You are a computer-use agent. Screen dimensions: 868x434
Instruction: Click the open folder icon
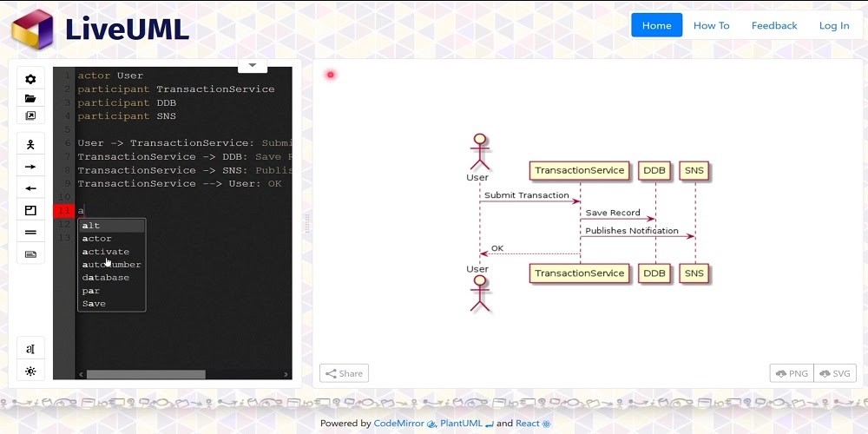30,98
